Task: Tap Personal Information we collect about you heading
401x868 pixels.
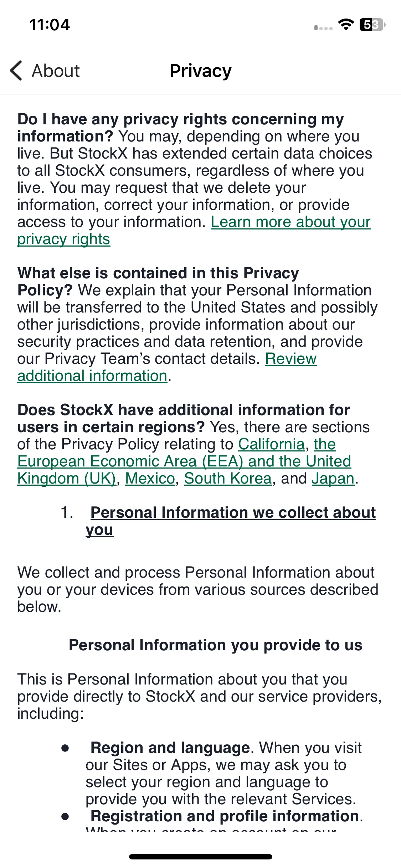Action: [x=231, y=521]
